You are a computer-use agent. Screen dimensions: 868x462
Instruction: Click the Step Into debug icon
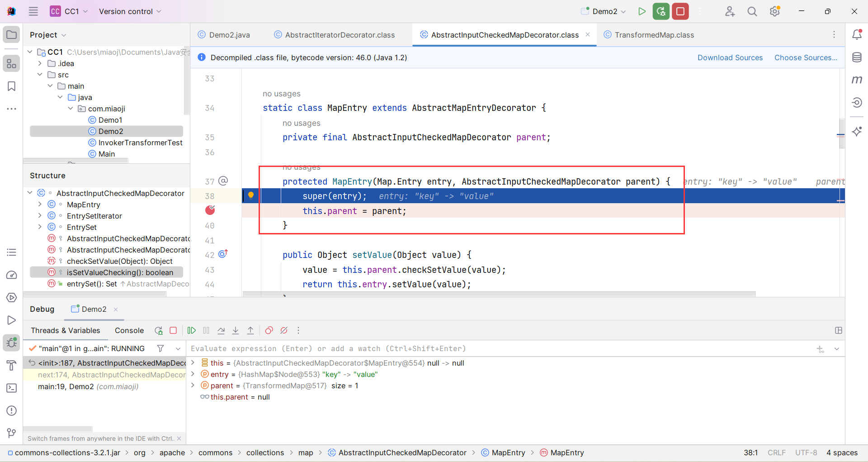[x=236, y=331]
